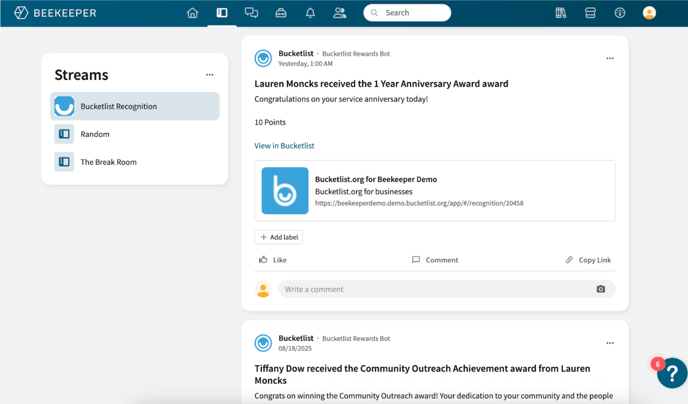Screen dimensions: 688x404
Task: Click the recognition URL in link preview
Action: pyautogui.click(x=419, y=203)
